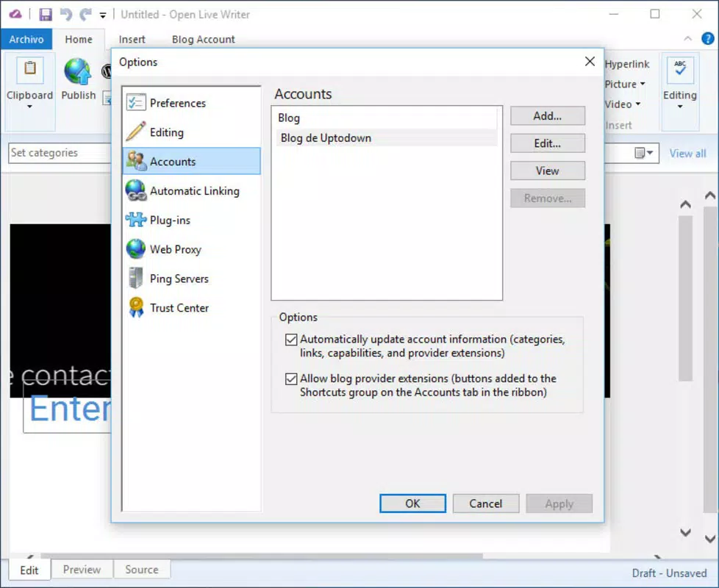This screenshot has height=588, width=719.
Task: Switch to the Home ribbon tab
Action: coord(79,39)
